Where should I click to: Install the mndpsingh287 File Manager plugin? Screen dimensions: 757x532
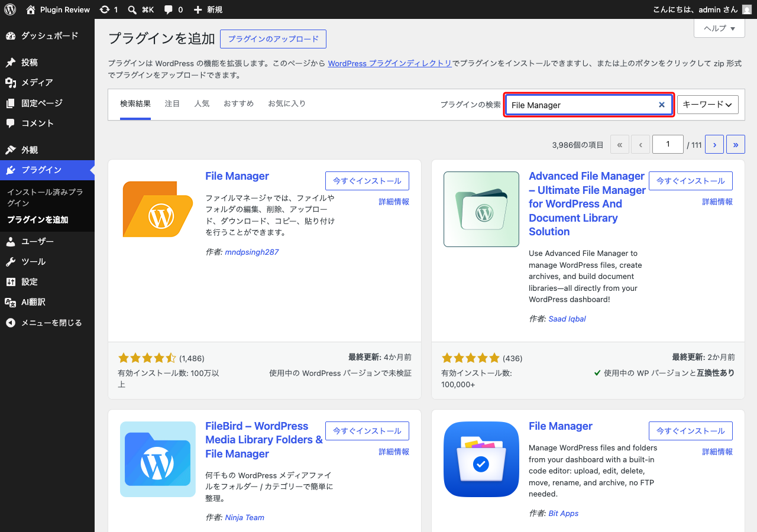pos(367,181)
